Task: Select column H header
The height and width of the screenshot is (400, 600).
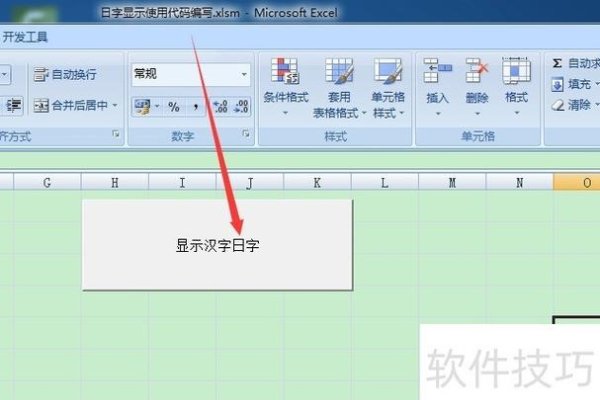Action: pos(115,183)
